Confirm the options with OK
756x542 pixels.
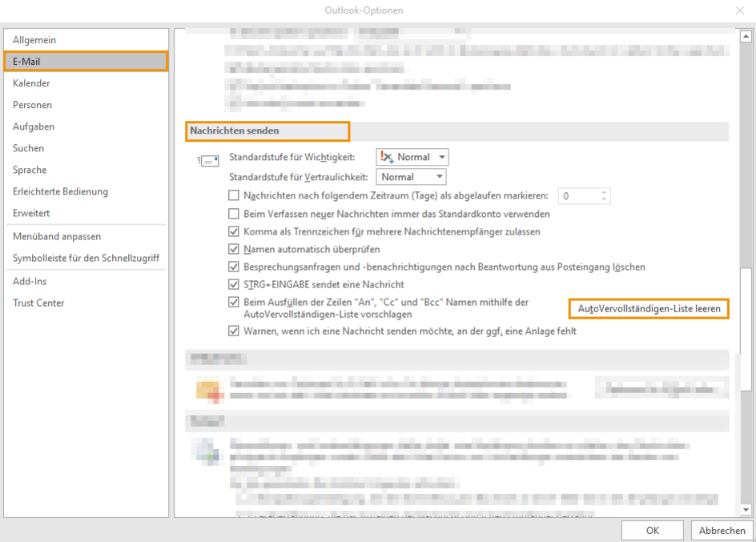653,531
